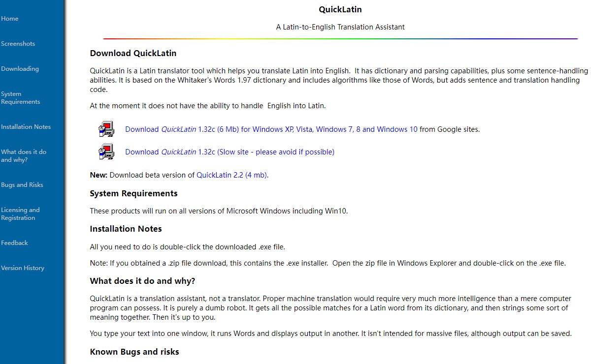Click the Installation Notes heading in main content
The width and height of the screenshot is (591, 364).
pyautogui.click(x=126, y=229)
